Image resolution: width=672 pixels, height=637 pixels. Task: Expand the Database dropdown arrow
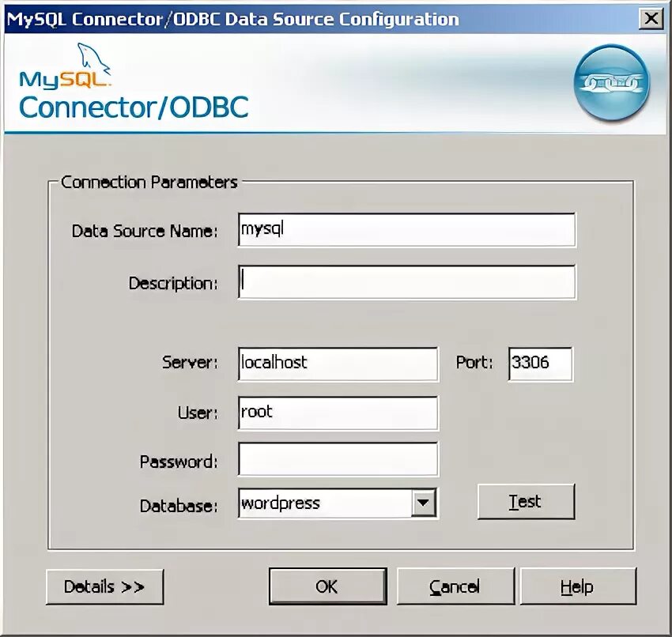[424, 503]
